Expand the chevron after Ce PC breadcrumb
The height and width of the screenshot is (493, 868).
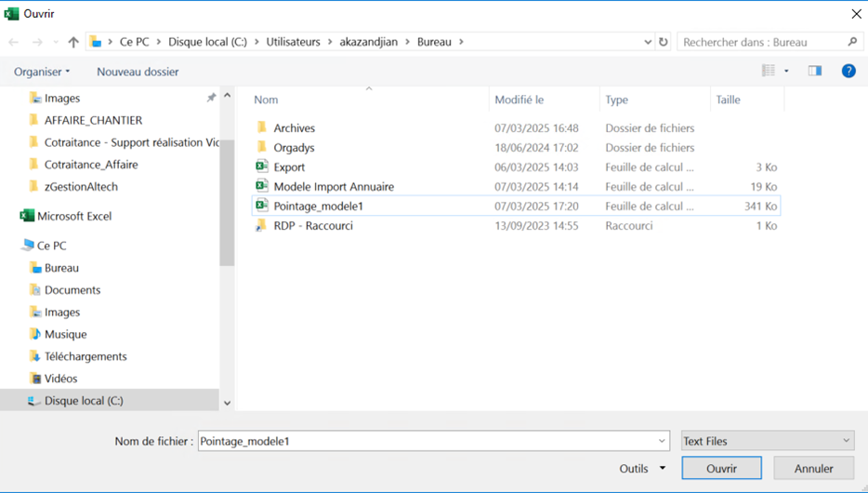[x=159, y=42]
